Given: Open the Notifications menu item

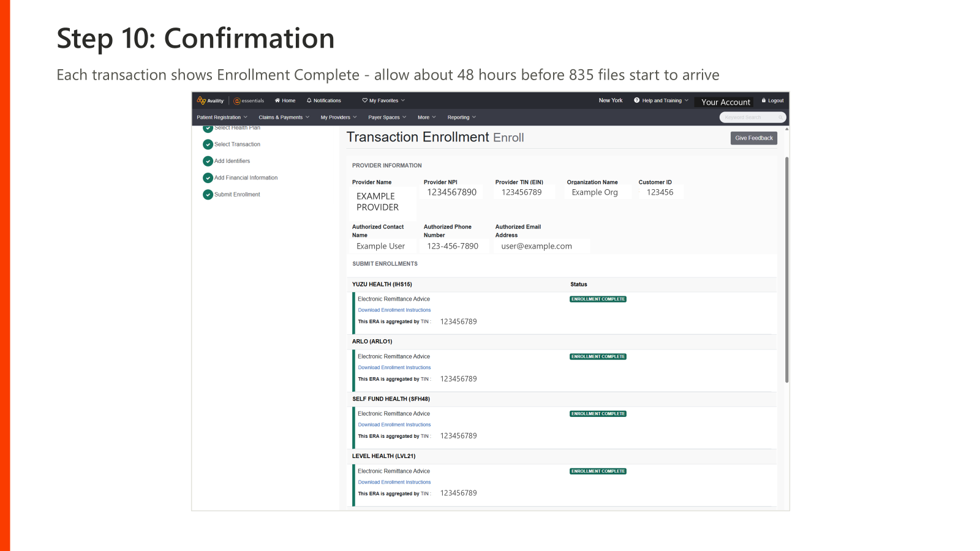Looking at the screenshot, I should click(324, 100).
